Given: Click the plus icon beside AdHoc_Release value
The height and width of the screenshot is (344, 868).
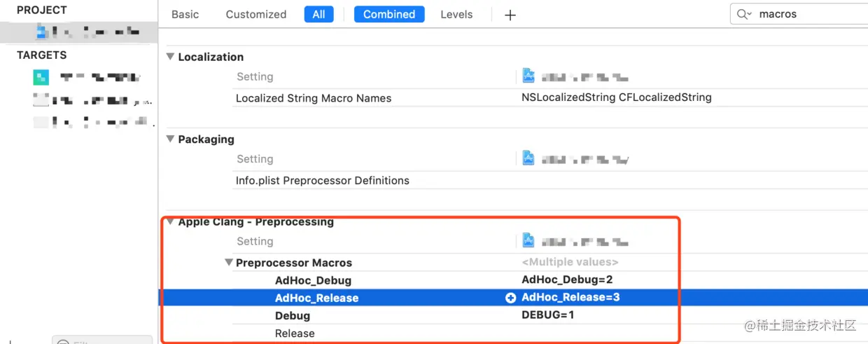Looking at the screenshot, I should click(510, 298).
